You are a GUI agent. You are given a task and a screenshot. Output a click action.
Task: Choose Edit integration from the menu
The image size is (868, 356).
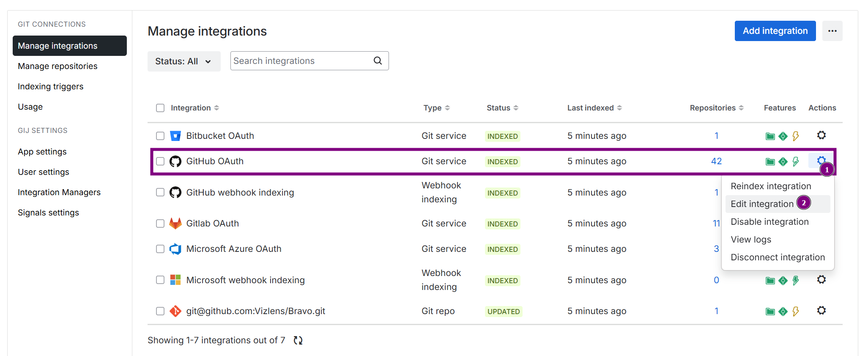point(762,204)
